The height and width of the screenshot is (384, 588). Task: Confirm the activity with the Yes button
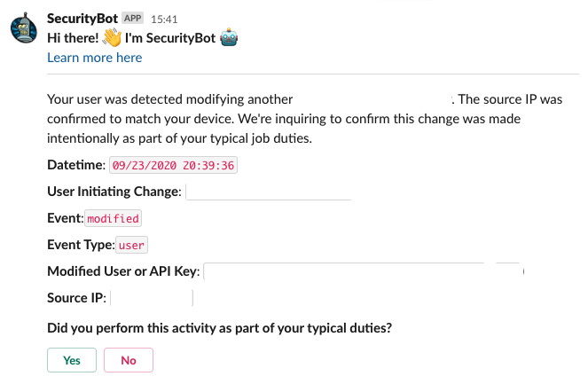72,360
